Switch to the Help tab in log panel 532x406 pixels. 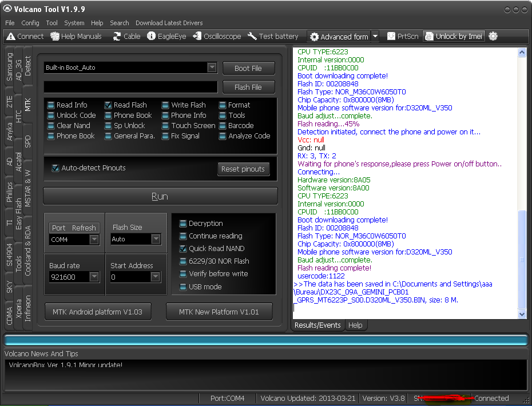point(355,325)
